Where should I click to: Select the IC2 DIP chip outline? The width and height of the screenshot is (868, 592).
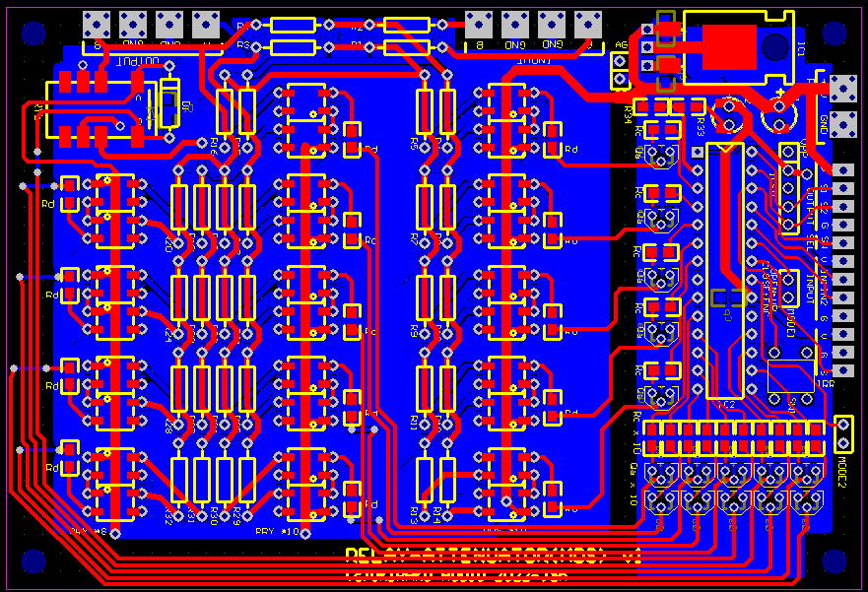coord(724,270)
